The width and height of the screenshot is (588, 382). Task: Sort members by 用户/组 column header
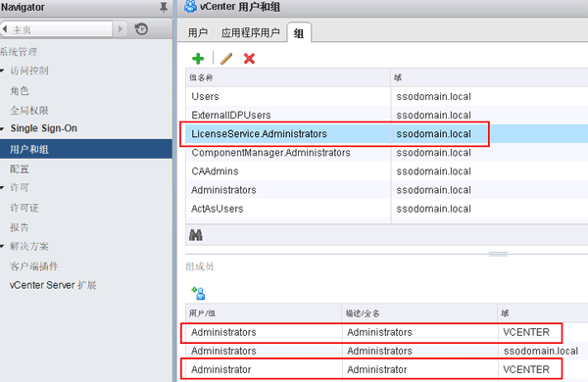[264, 313]
